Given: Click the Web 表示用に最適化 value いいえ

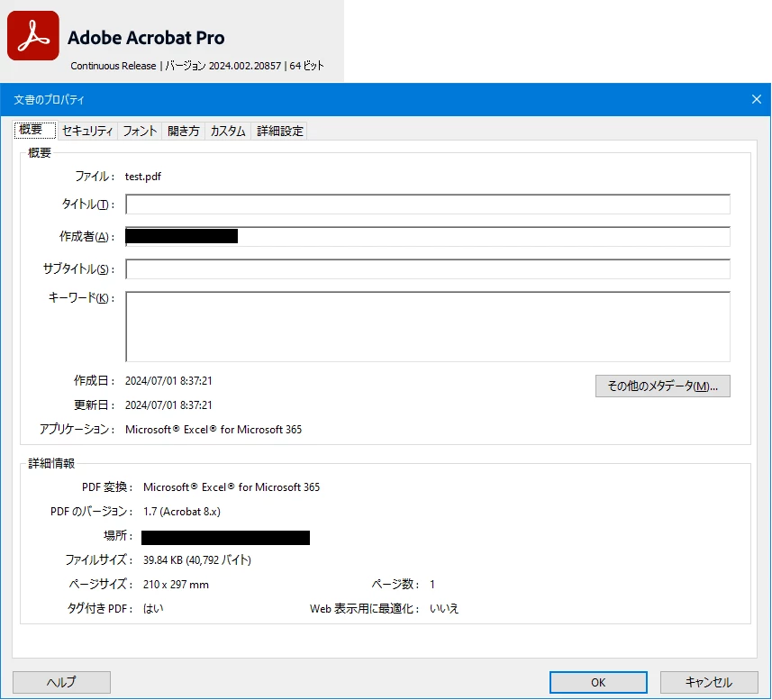Looking at the screenshot, I should [x=444, y=609].
